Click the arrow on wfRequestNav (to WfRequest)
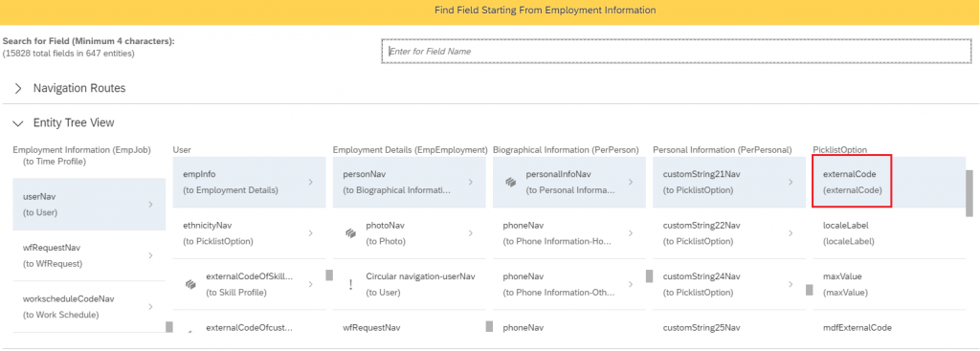 (150, 255)
